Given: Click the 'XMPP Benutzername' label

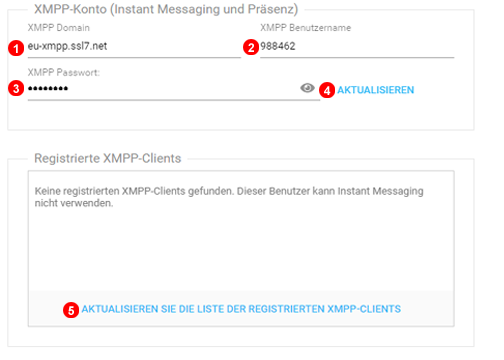Looking at the screenshot, I should click(306, 28).
